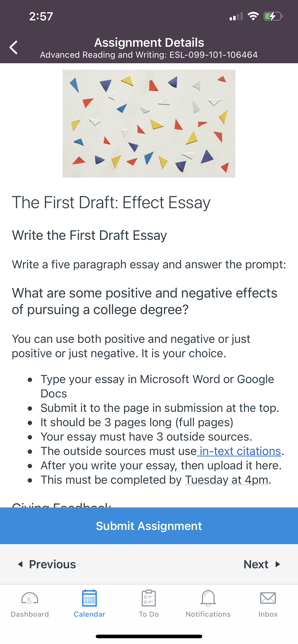Tap the battery charging status icon

click(273, 17)
